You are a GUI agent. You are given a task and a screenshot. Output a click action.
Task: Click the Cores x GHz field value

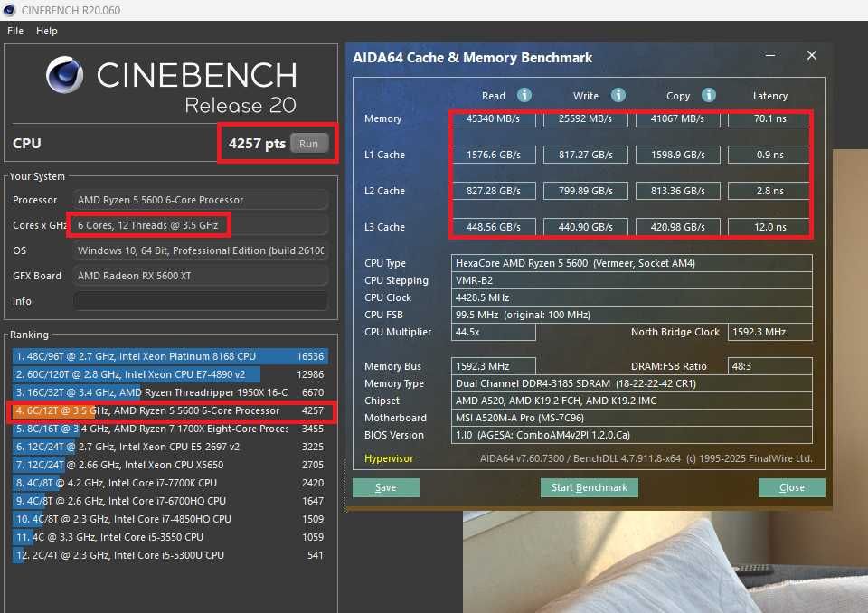point(201,225)
